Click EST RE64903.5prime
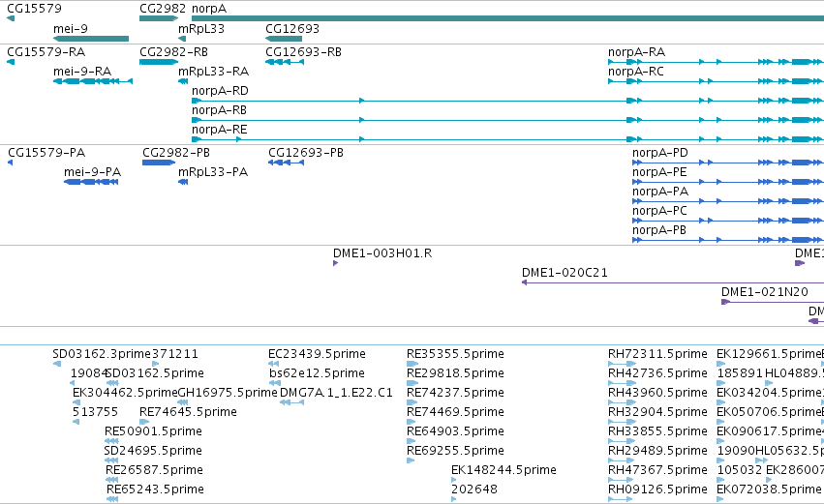The image size is (824, 504). (455, 432)
